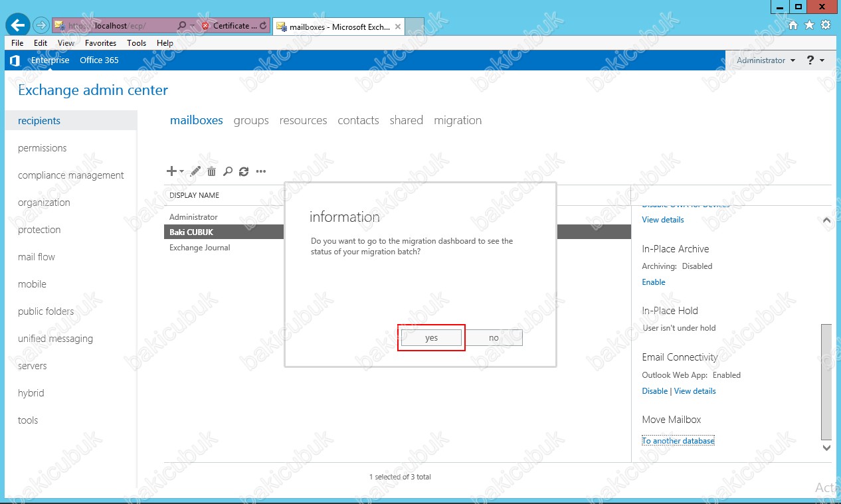Click Enable under In-Place Archive
The image size is (841, 504).
[x=654, y=282]
